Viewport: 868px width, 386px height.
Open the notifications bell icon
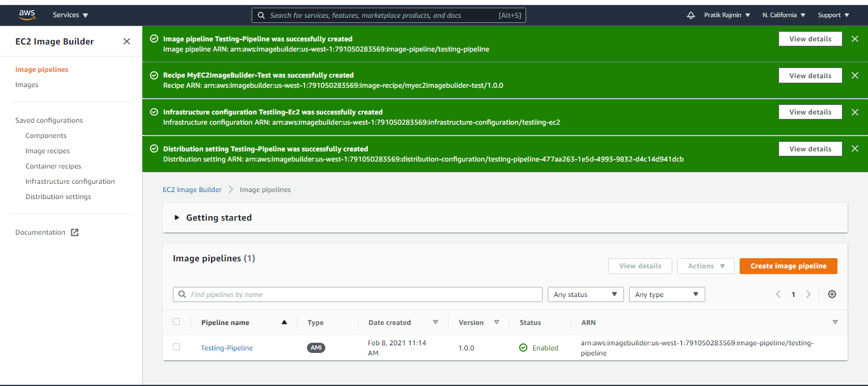[x=691, y=15]
